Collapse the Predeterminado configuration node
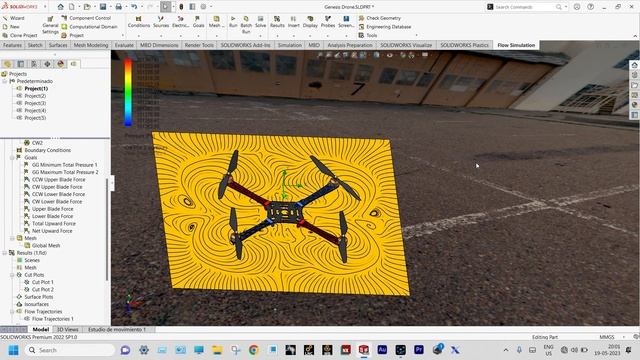The image size is (640, 360). [x=5, y=81]
